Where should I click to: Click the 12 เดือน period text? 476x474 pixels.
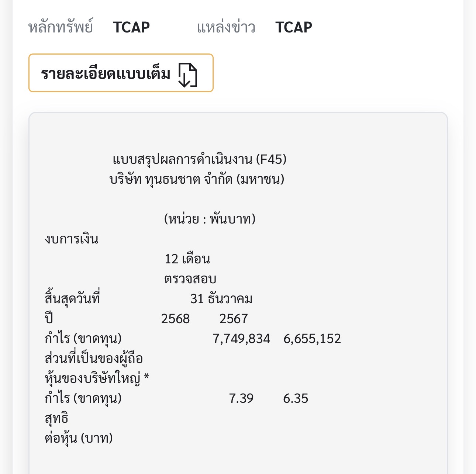(187, 259)
